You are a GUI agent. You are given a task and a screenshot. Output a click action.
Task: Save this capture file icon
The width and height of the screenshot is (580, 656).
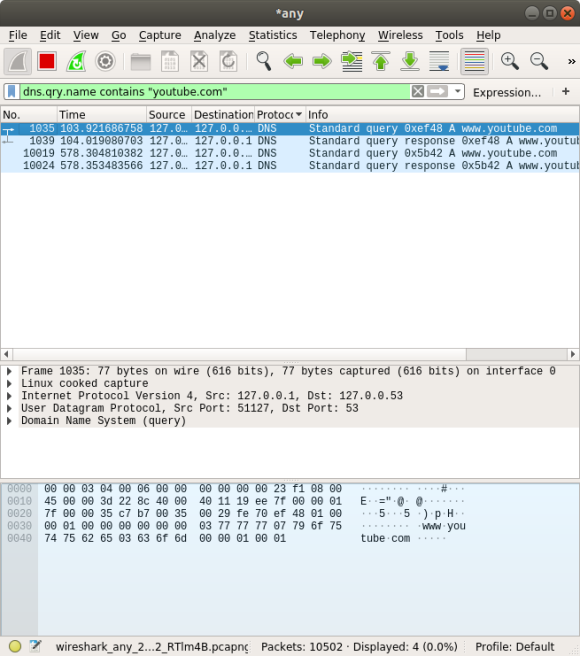(170, 62)
